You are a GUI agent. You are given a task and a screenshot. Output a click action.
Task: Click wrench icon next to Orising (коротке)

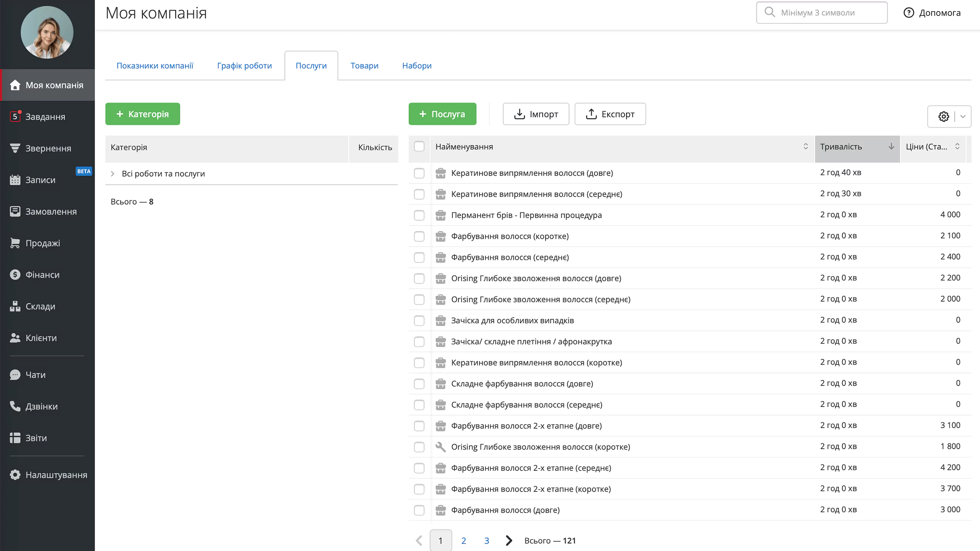pyautogui.click(x=441, y=447)
